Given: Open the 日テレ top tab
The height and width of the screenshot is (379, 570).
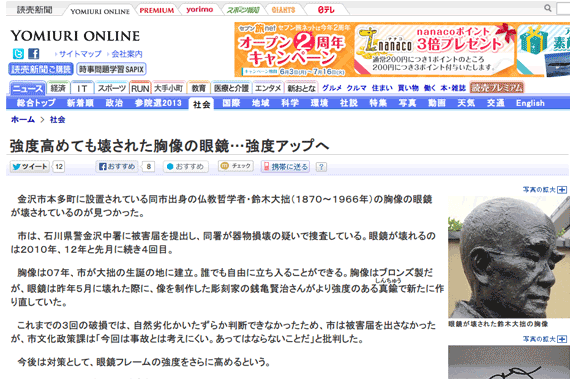Looking at the screenshot, I should (326, 10).
